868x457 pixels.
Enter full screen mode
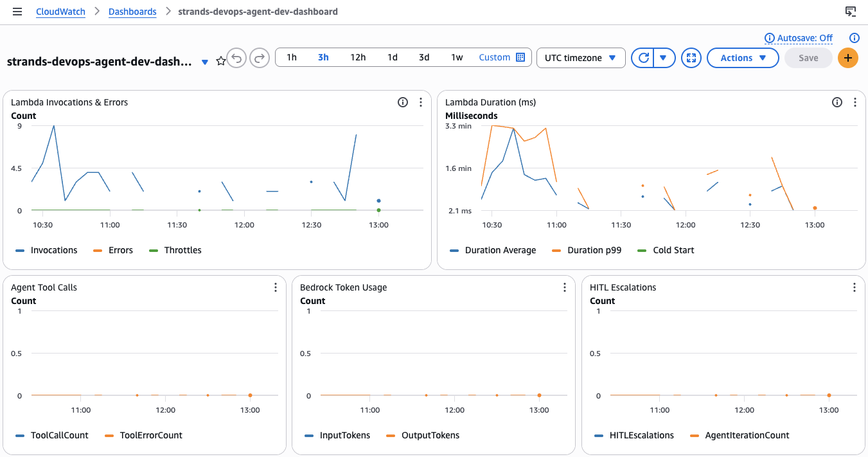[691, 58]
